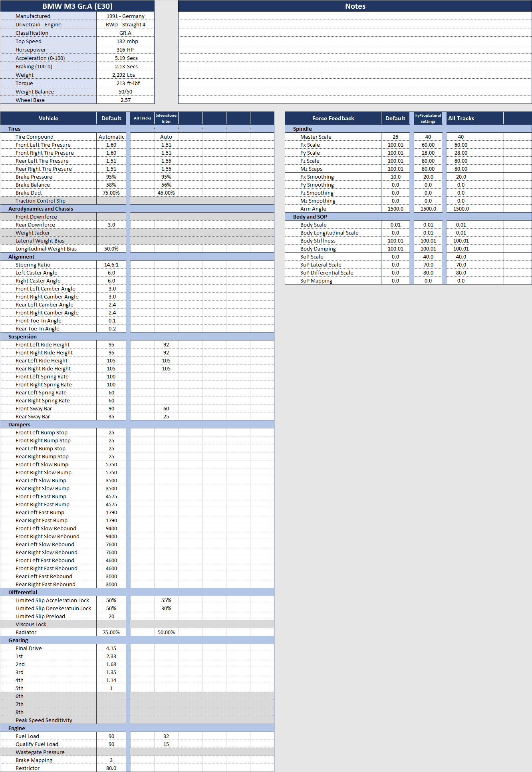This screenshot has height=772, width=532.
Task: Click the Restrictor default value '80.0'
Action: click(111, 768)
